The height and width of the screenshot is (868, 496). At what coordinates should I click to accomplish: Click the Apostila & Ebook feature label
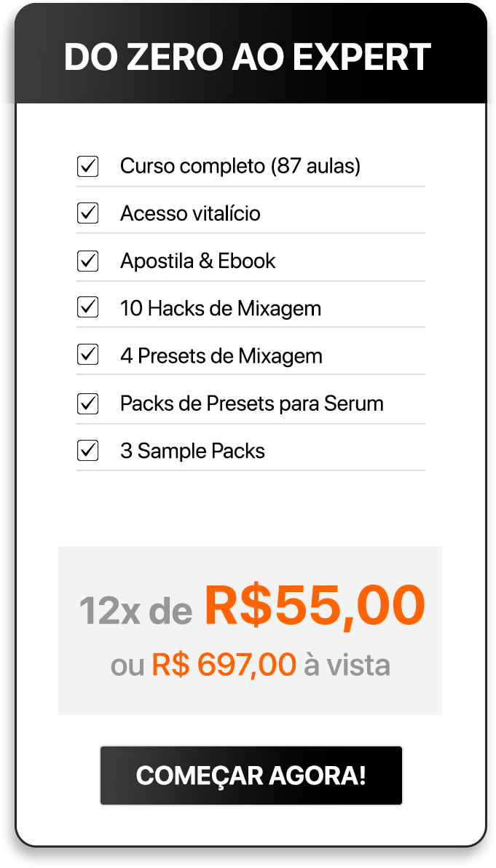(x=198, y=261)
